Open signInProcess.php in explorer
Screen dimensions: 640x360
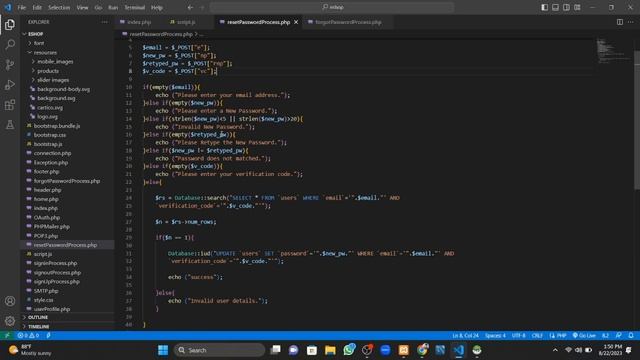click(x=55, y=263)
